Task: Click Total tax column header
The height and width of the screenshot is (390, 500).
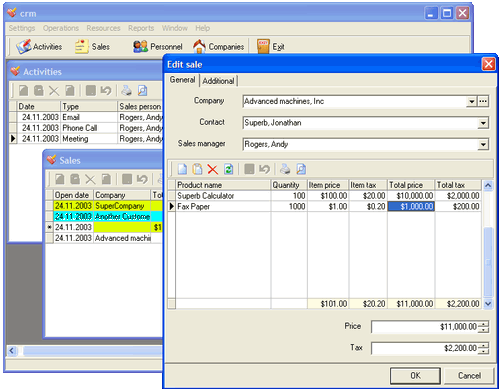Action: pyautogui.click(x=458, y=185)
